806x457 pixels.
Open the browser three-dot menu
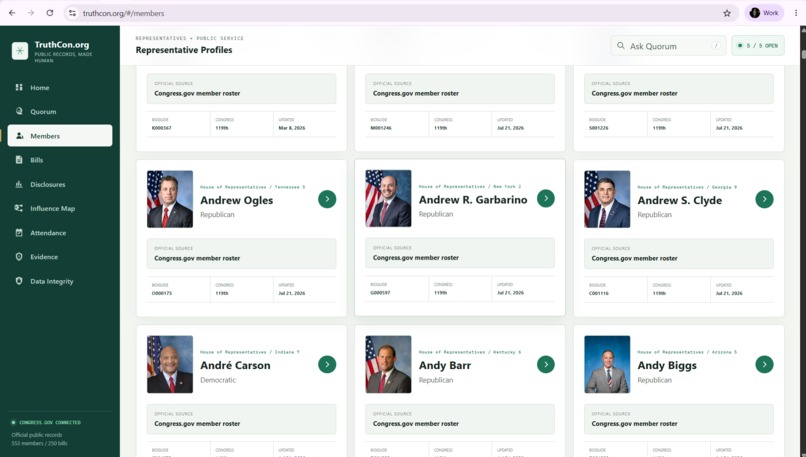click(796, 13)
